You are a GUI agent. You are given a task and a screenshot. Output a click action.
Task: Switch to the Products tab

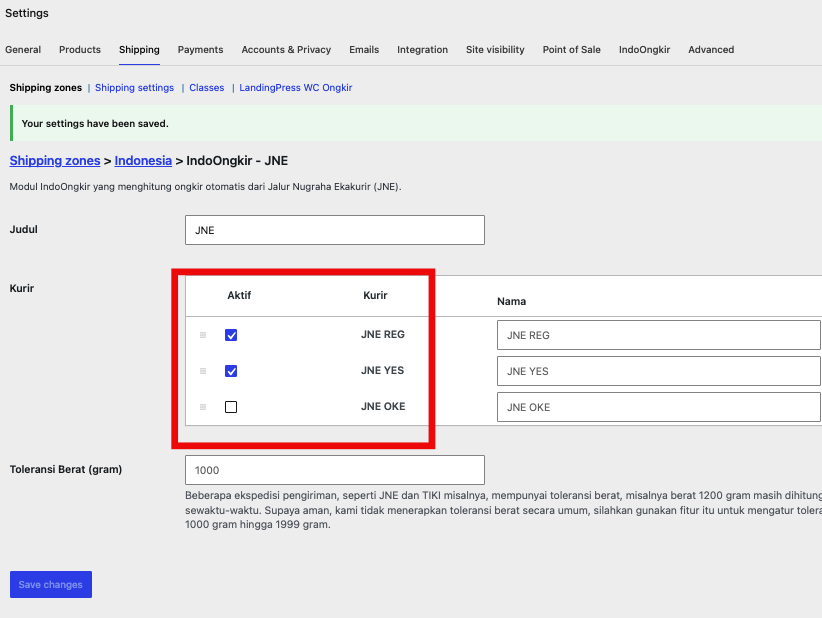coord(80,50)
